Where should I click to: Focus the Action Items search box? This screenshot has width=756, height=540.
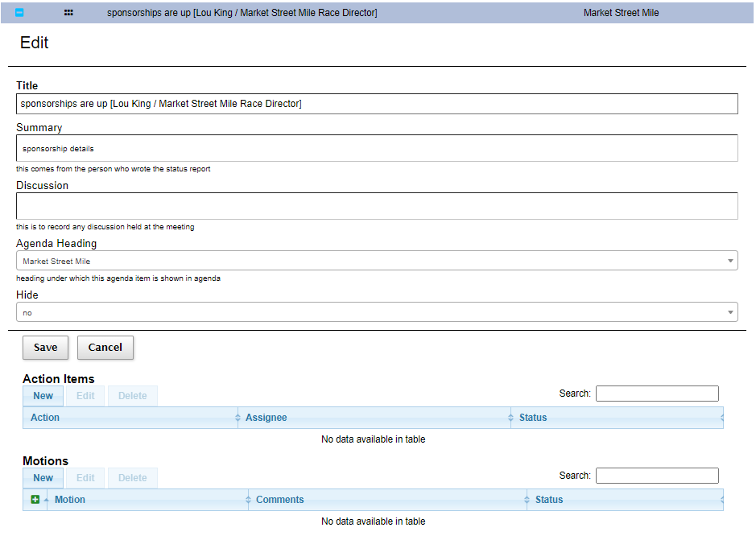(657, 394)
